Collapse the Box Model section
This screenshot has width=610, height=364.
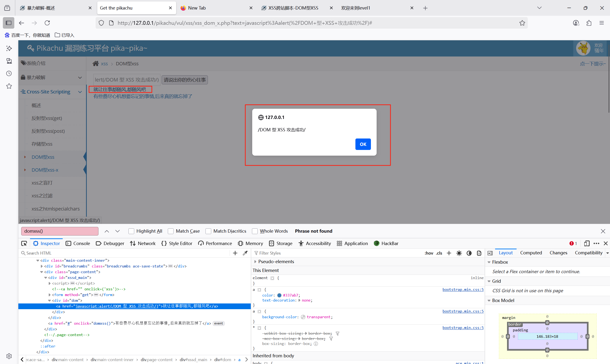point(489,300)
